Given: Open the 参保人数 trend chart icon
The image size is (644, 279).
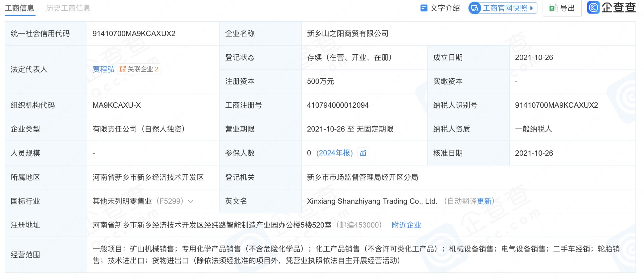Looking at the screenshot, I should (363, 153).
